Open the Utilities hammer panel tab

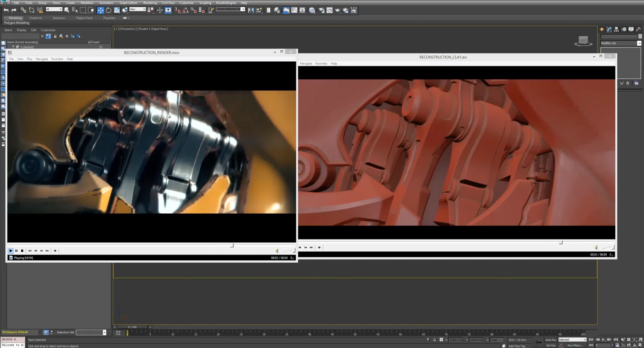coord(638,29)
